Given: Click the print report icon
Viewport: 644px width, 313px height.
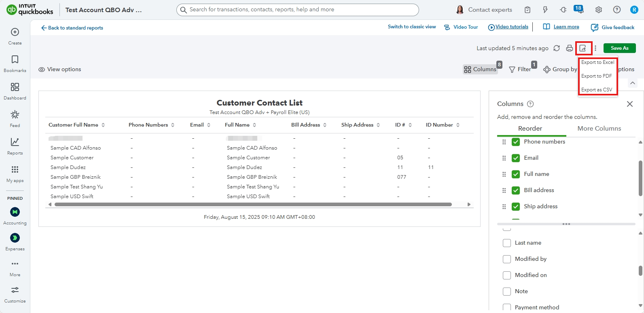Looking at the screenshot, I should [569, 48].
